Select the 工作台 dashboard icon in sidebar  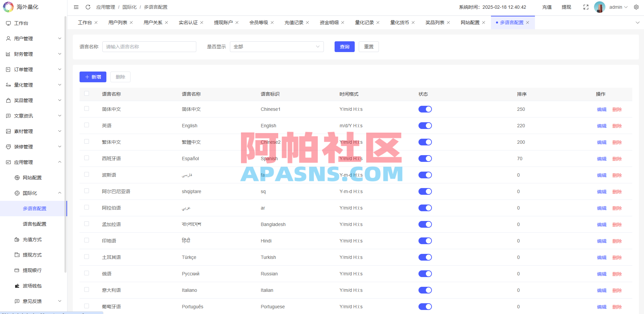click(8, 23)
